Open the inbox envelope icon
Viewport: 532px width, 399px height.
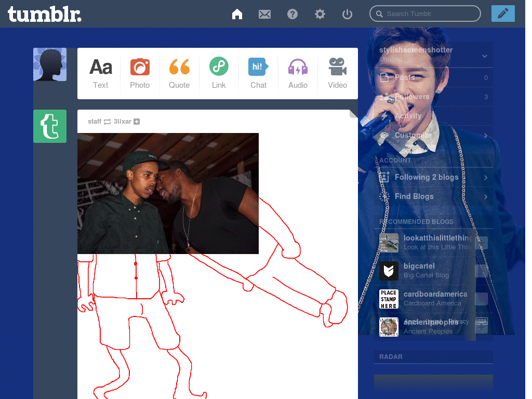[264, 14]
